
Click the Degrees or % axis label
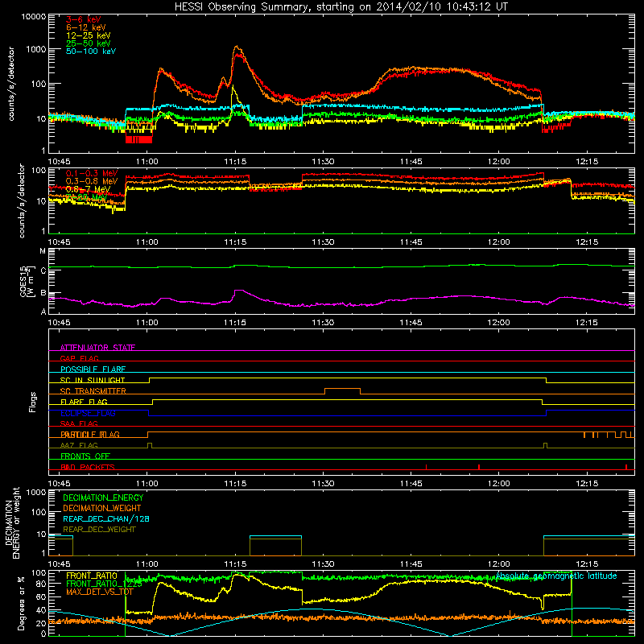[x=21, y=603]
